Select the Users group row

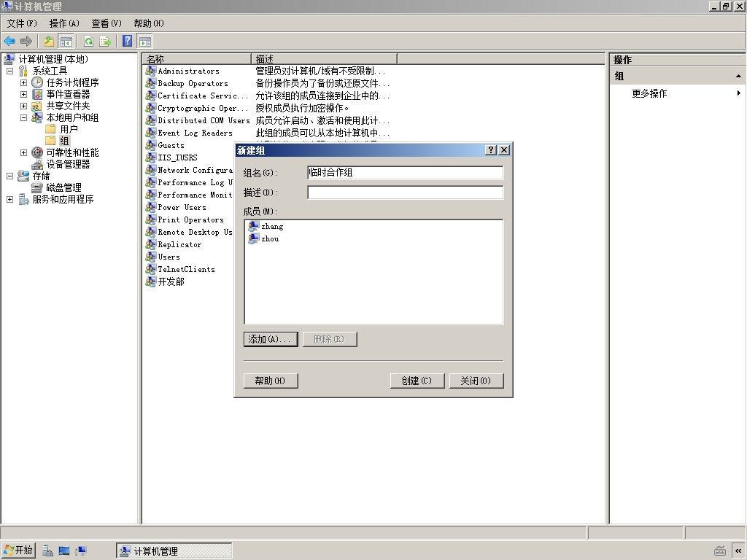coord(169,257)
